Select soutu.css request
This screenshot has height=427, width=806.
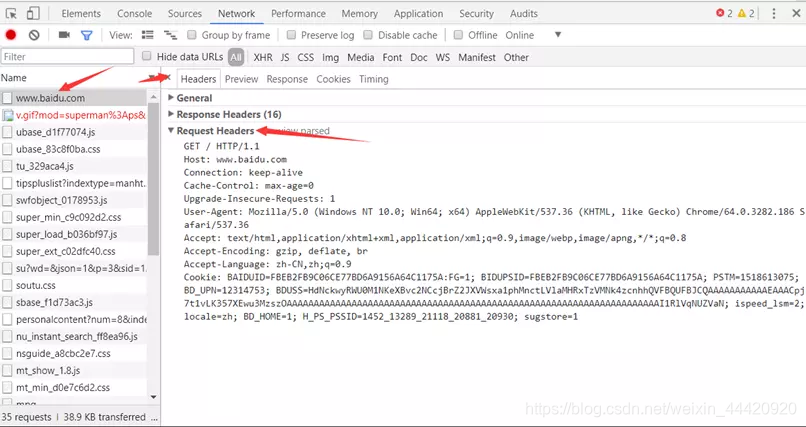pyautogui.click(x=74, y=285)
